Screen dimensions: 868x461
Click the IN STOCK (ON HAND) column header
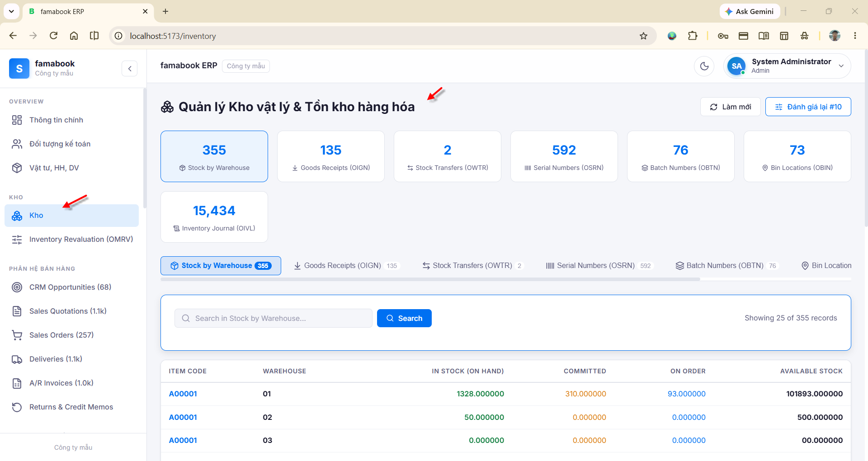point(467,371)
